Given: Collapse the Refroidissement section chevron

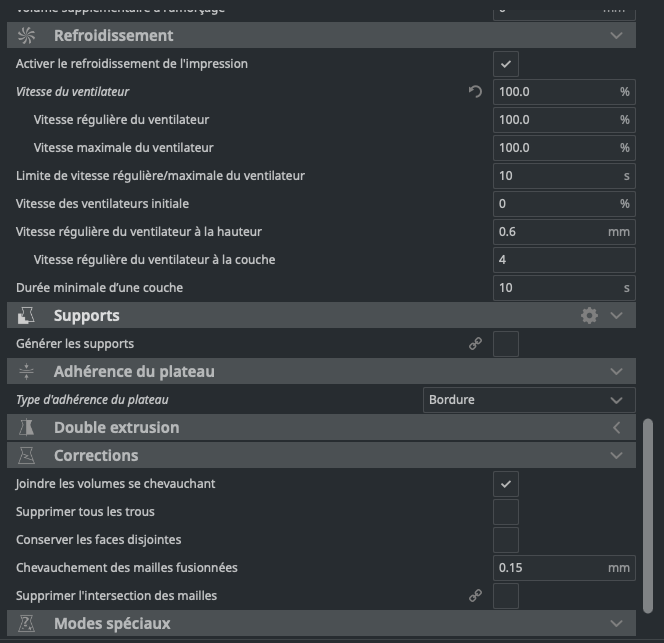Looking at the screenshot, I should 616,36.
